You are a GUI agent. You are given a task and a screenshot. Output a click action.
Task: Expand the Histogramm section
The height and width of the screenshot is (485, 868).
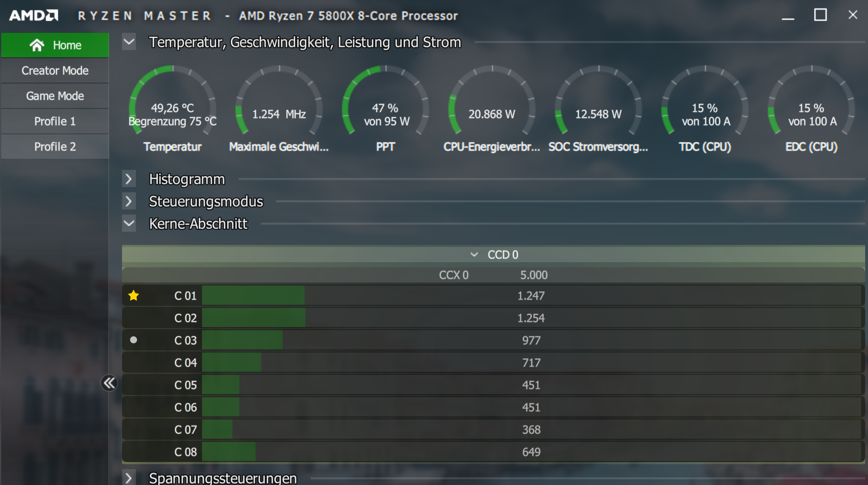[x=129, y=179]
